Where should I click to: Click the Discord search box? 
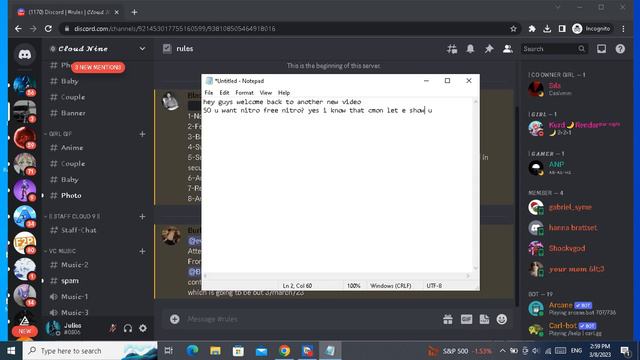click(554, 49)
